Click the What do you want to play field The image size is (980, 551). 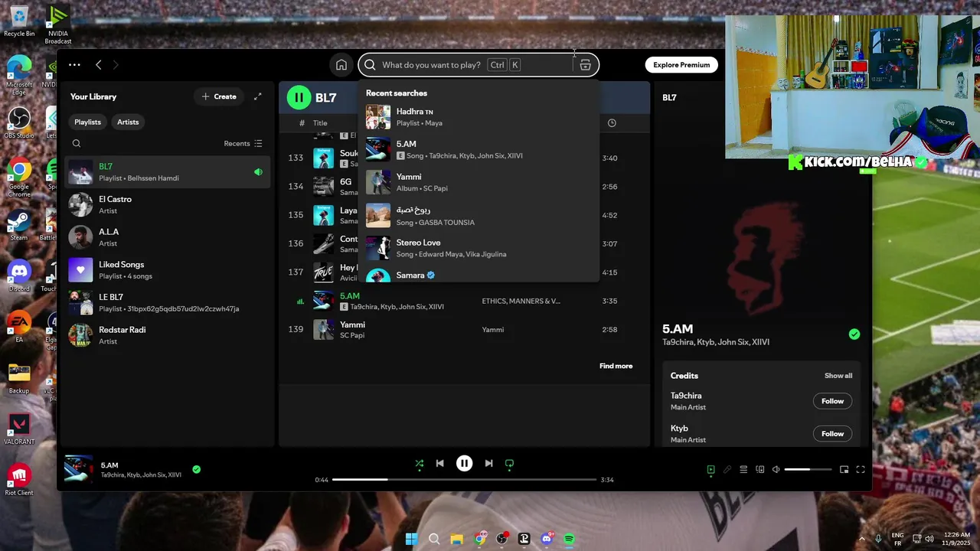click(431, 65)
